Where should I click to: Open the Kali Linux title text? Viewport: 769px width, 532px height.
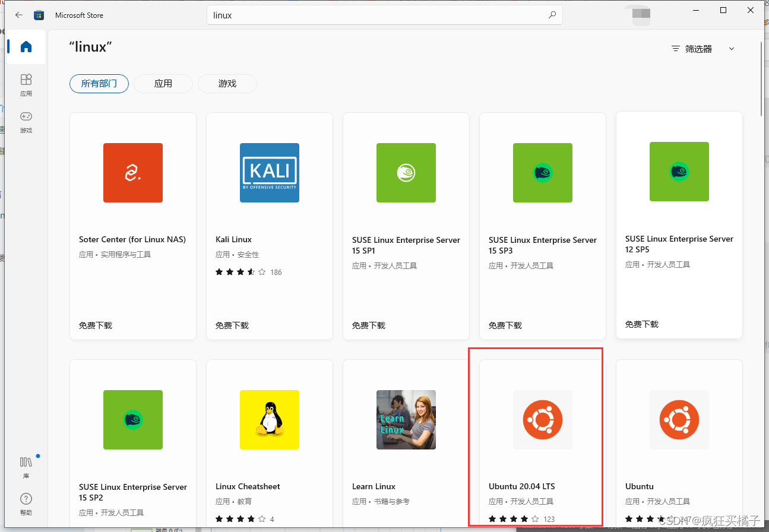[x=233, y=239]
